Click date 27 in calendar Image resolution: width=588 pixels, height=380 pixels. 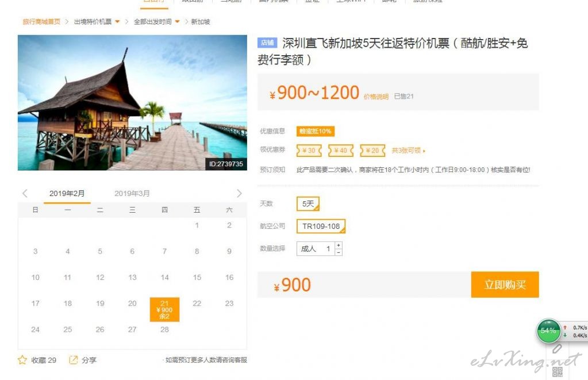click(132, 330)
